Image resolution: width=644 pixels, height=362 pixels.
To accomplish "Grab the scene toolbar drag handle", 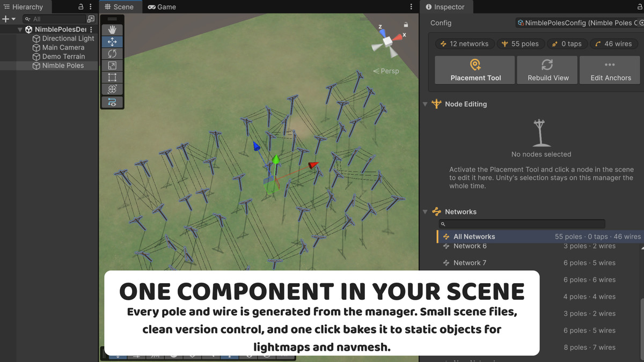I will (x=112, y=19).
